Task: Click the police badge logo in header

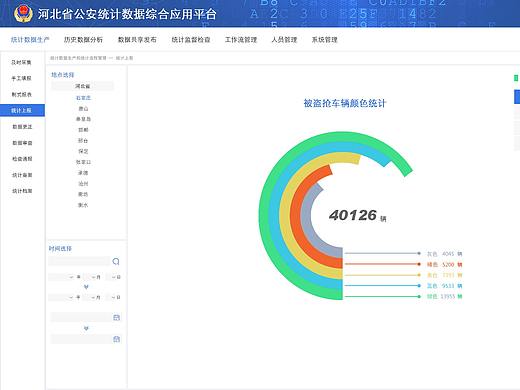Action: coord(23,14)
